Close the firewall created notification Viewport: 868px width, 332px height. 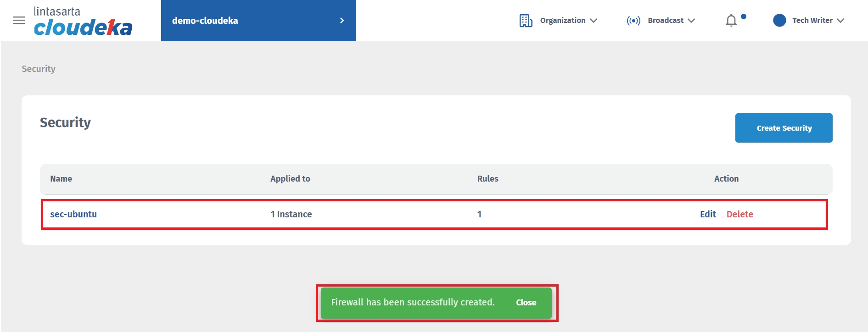coord(526,303)
